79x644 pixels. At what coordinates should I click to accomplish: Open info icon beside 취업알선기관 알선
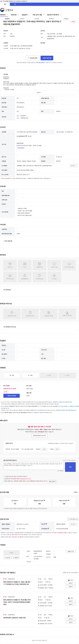point(44,500)
